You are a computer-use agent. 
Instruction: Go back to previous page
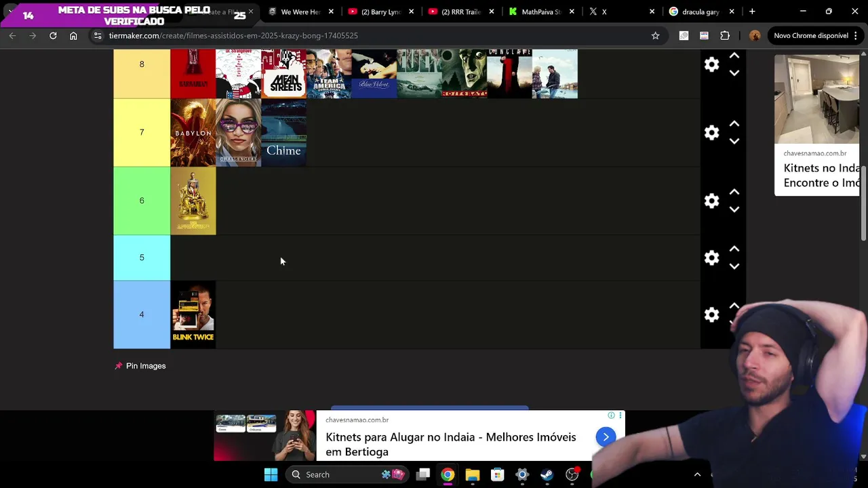pos(12,35)
